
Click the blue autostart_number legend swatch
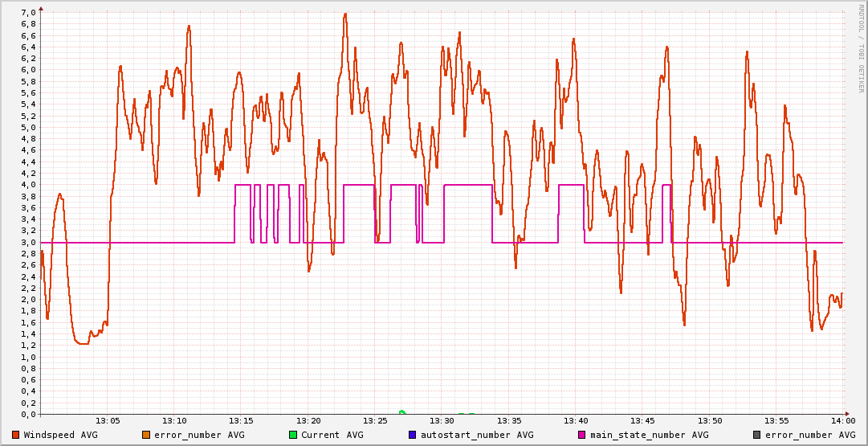[x=412, y=435]
